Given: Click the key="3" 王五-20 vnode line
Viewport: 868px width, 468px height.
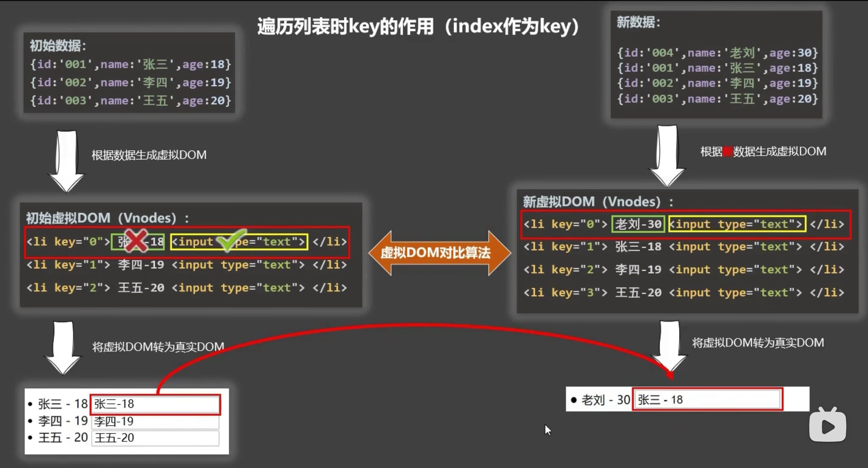Looking at the screenshot, I should tap(684, 293).
